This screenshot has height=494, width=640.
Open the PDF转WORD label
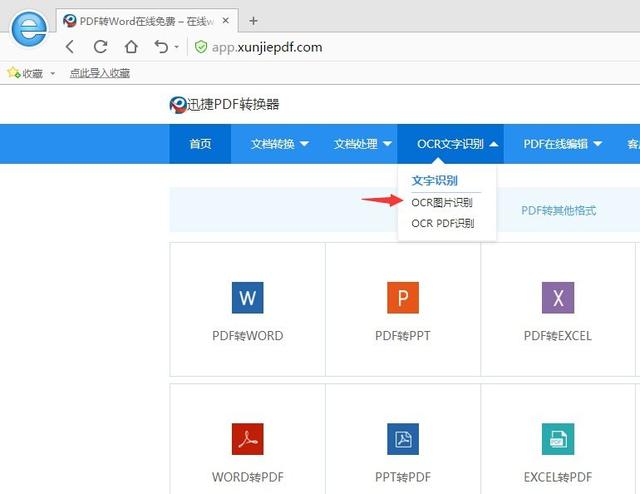tap(247, 336)
